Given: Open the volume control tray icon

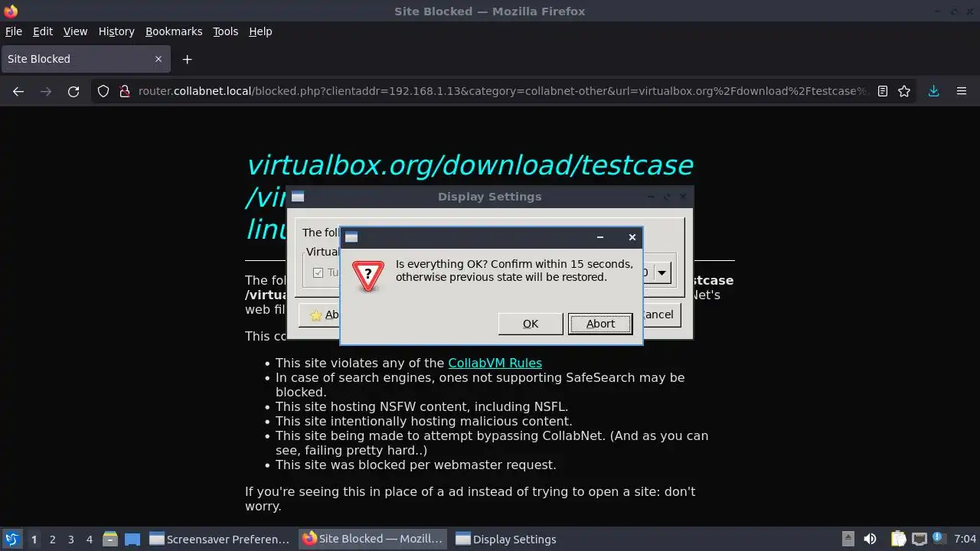Looking at the screenshot, I should 870,539.
